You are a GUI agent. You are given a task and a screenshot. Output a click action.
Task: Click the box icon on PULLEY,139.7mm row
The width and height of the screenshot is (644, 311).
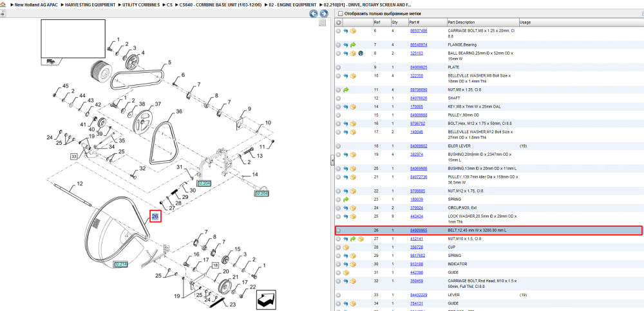click(x=353, y=177)
